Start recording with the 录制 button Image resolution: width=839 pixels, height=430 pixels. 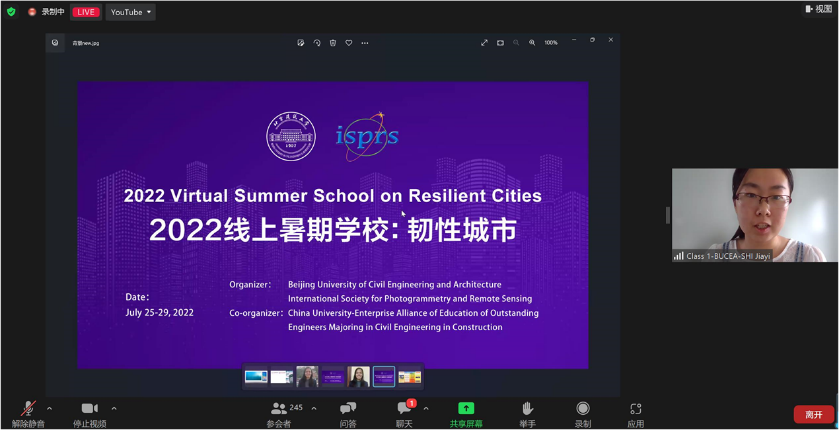click(582, 409)
